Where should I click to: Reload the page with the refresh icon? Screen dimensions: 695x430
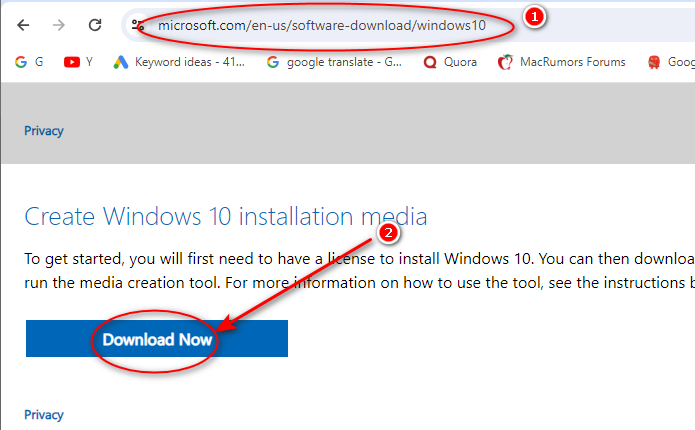[x=95, y=25]
